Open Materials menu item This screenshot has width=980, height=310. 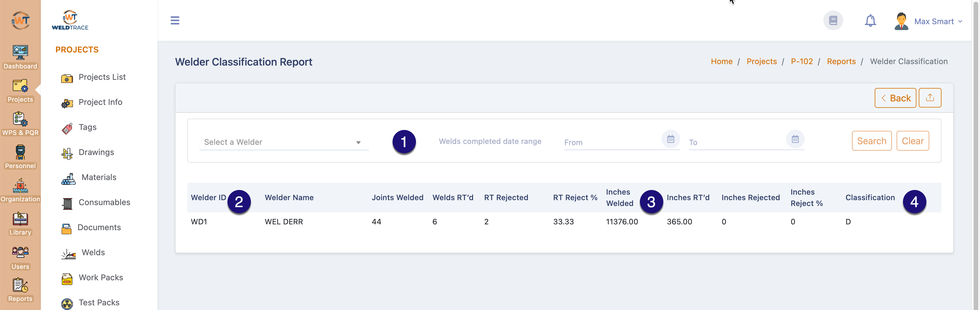coord(99,177)
